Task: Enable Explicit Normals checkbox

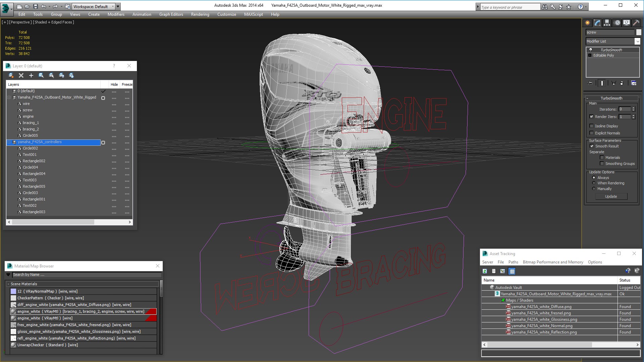Action: point(591,133)
